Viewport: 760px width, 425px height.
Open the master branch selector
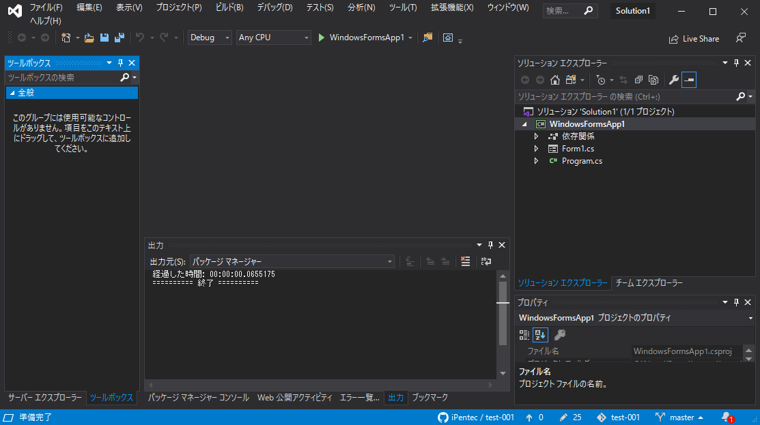[679, 417]
